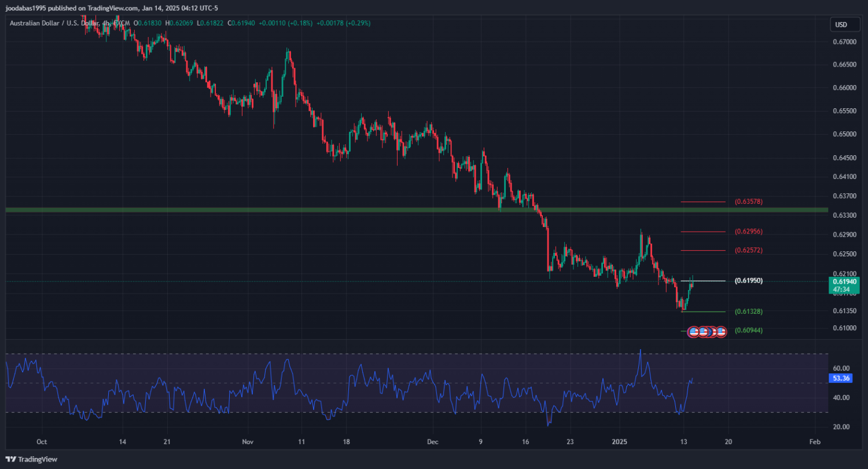This screenshot has width=868, height=469.
Task: Click the Feb label on time axis
Action: click(814, 441)
